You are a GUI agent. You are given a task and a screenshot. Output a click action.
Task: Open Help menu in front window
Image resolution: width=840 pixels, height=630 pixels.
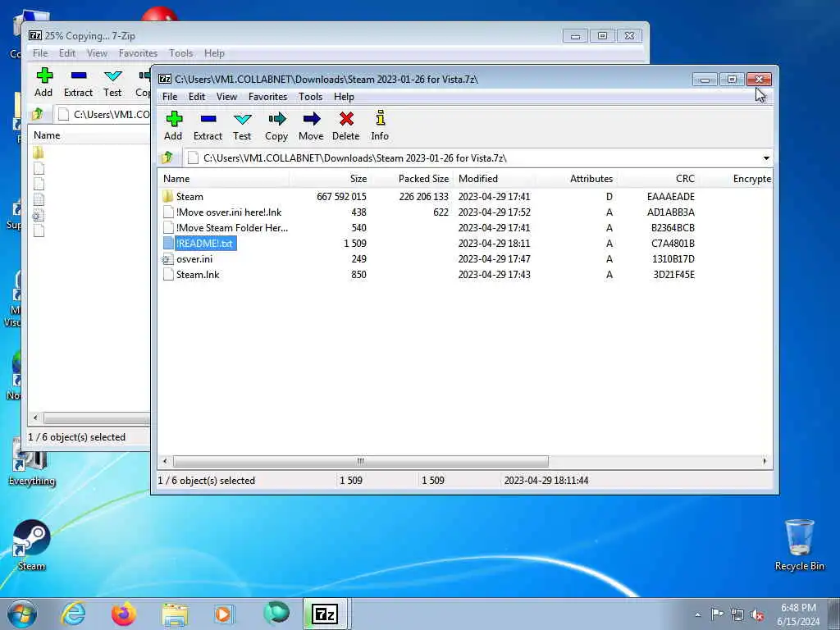(344, 97)
